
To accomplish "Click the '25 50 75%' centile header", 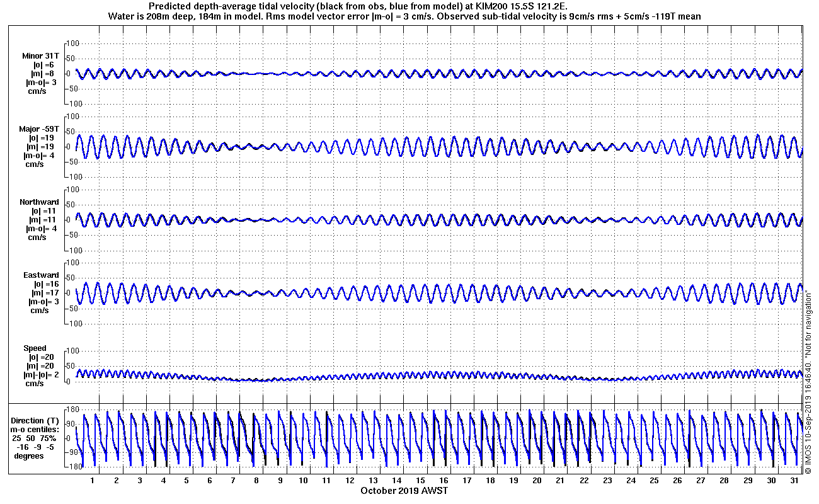I will point(35,438).
